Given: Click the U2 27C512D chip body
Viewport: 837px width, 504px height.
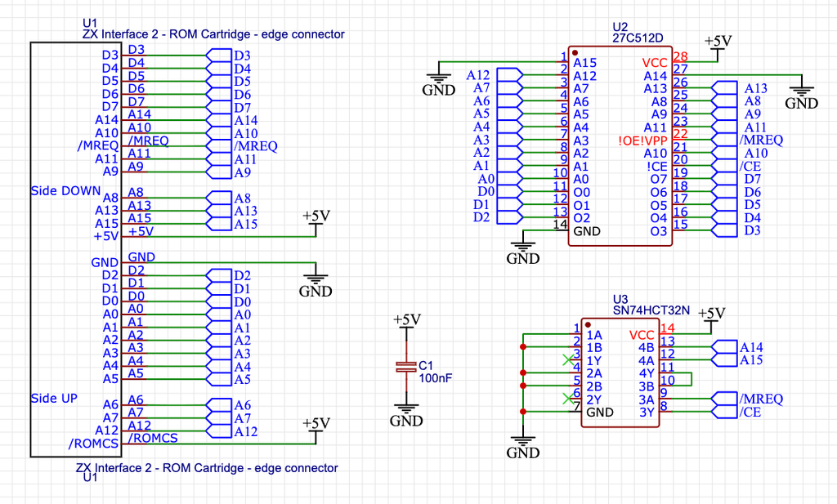Looking at the screenshot, I should [620, 146].
